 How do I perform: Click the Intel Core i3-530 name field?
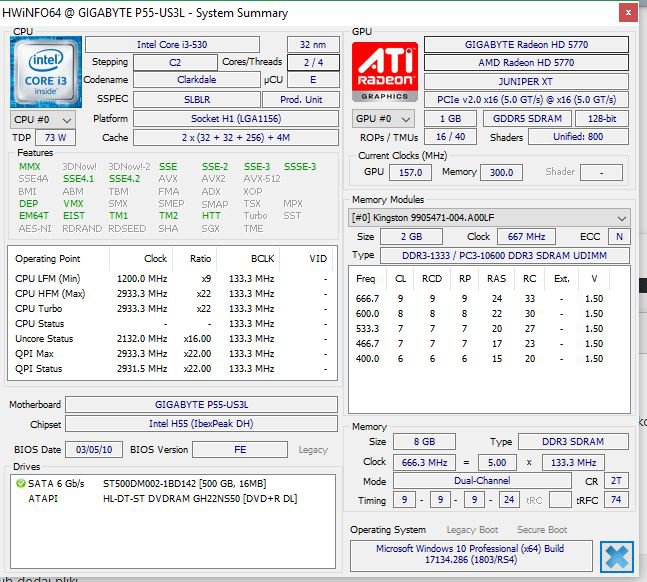pyautogui.click(x=172, y=45)
